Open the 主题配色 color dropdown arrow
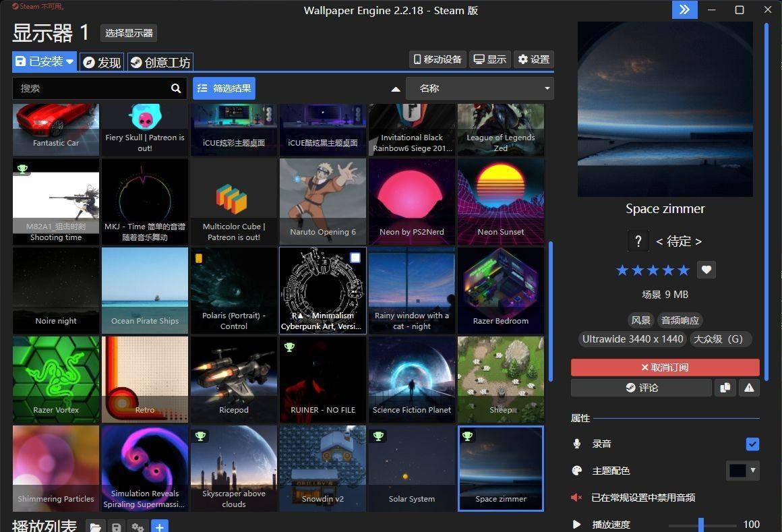 pyautogui.click(x=753, y=470)
